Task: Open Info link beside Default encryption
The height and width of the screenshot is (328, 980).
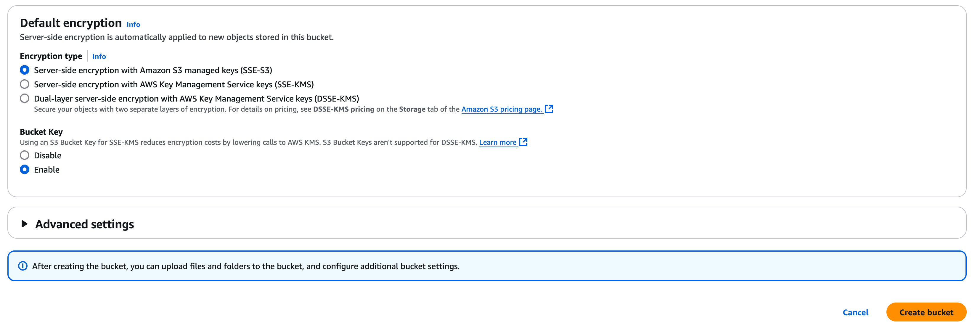Action: [133, 24]
